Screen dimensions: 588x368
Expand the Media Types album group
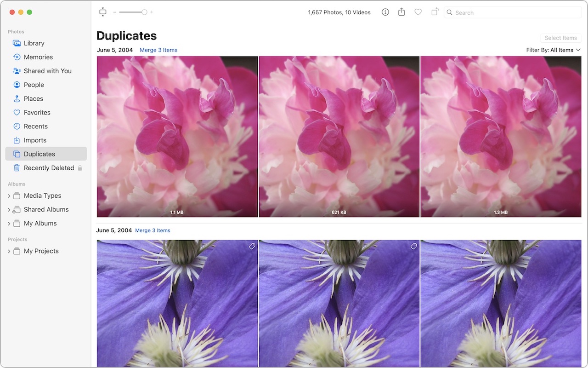(x=9, y=195)
